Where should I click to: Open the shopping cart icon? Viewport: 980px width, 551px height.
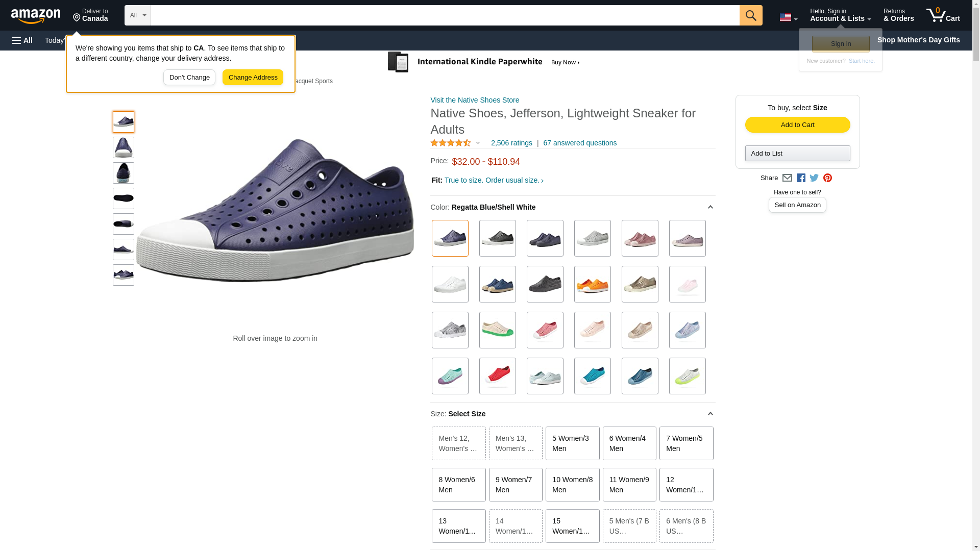click(943, 15)
